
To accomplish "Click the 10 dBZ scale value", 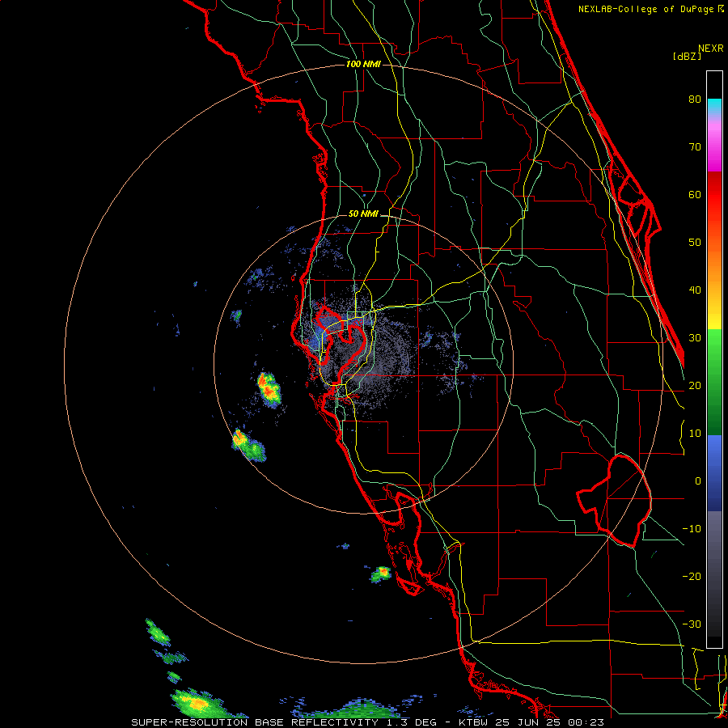I will 695,434.
